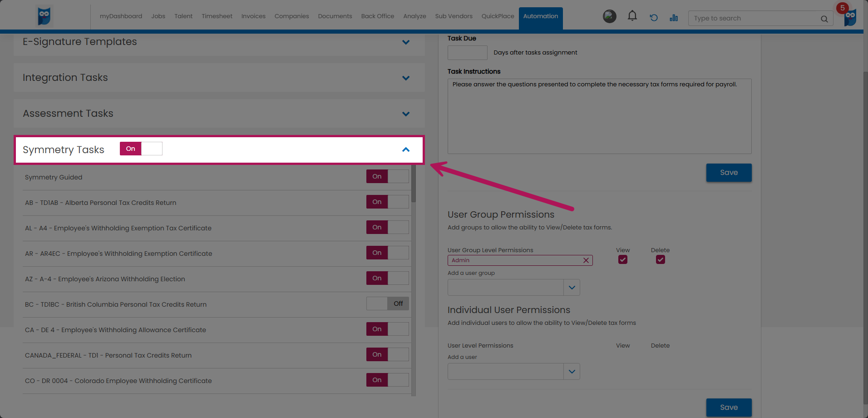
Task: Turn off AB - TD1AB Alberta switch
Action: point(387,202)
